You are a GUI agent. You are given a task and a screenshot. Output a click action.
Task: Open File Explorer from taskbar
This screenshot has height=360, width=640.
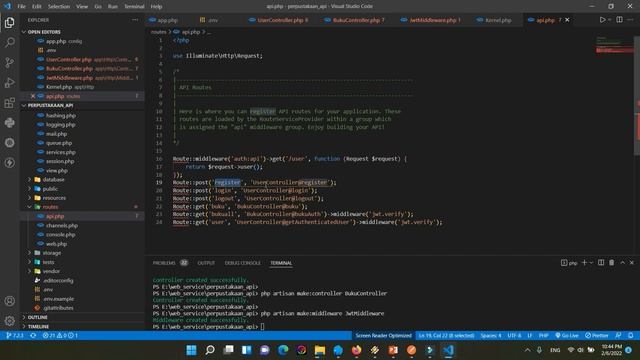tap(320, 350)
